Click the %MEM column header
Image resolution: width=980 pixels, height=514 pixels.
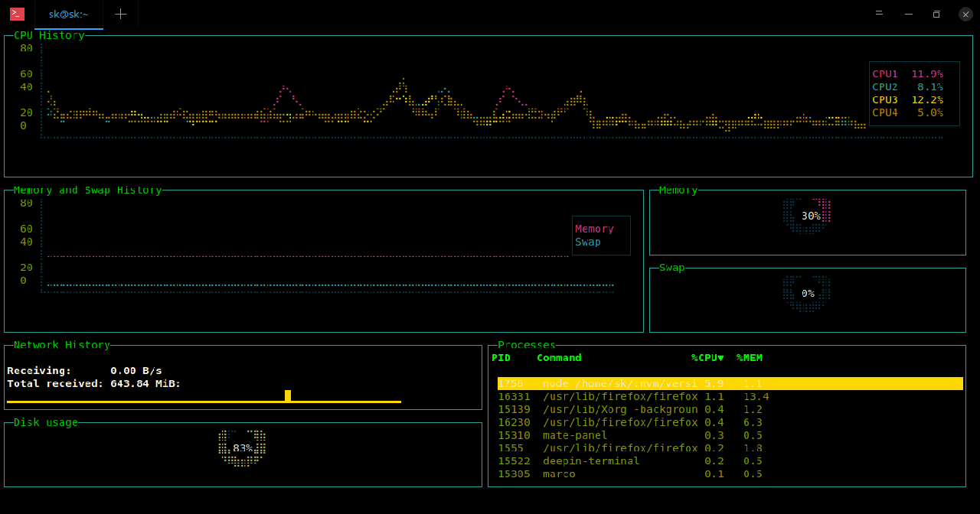coord(749,358)
